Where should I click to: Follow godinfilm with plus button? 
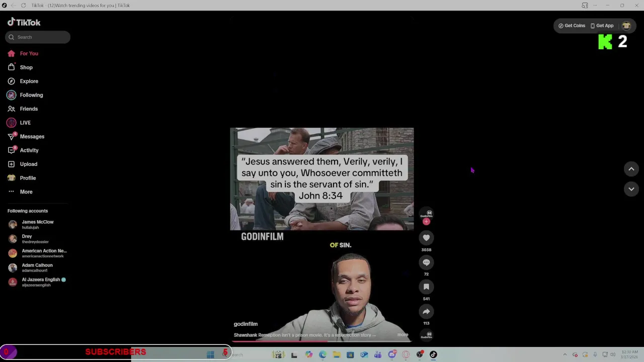coord(426,222)
